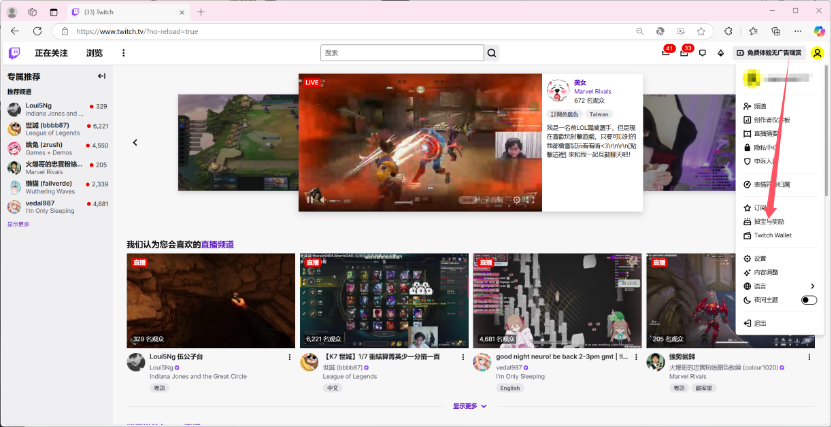
Task: Select Twitch Wallet menu item
Action: (x=780, y=235)
